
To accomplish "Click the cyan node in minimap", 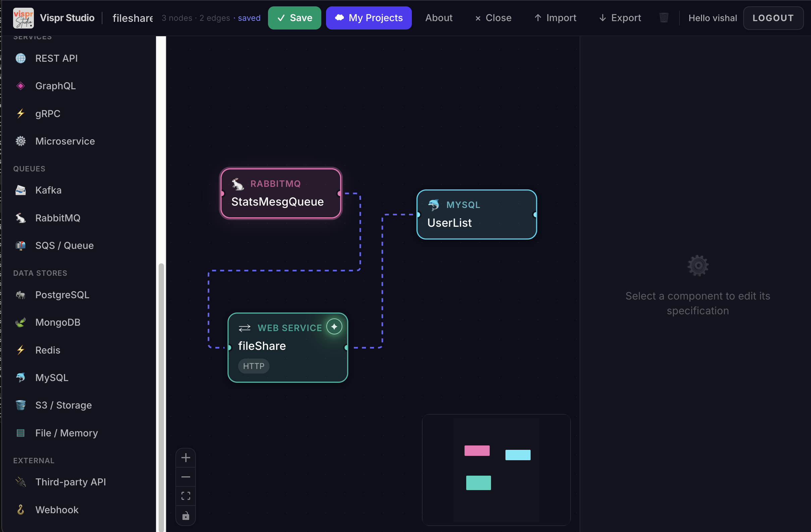I will click(x=518, y=455).
